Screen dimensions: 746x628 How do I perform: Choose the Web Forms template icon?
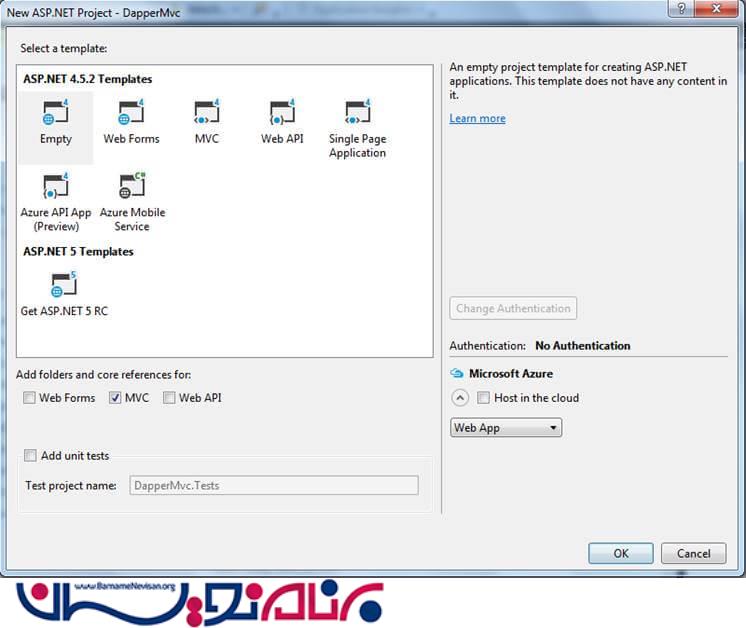coord(131,112)
